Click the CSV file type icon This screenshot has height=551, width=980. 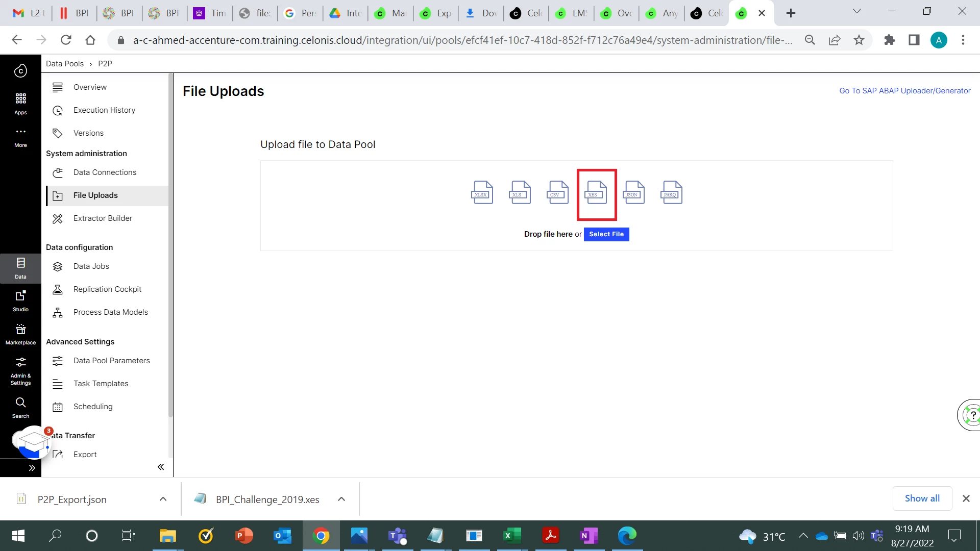pos(557,193)
